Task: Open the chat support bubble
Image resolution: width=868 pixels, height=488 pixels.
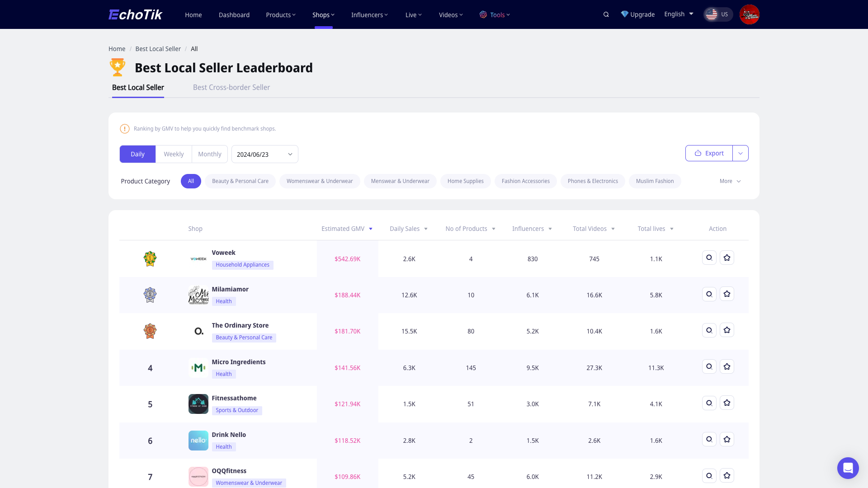Action: pos(848,468)
